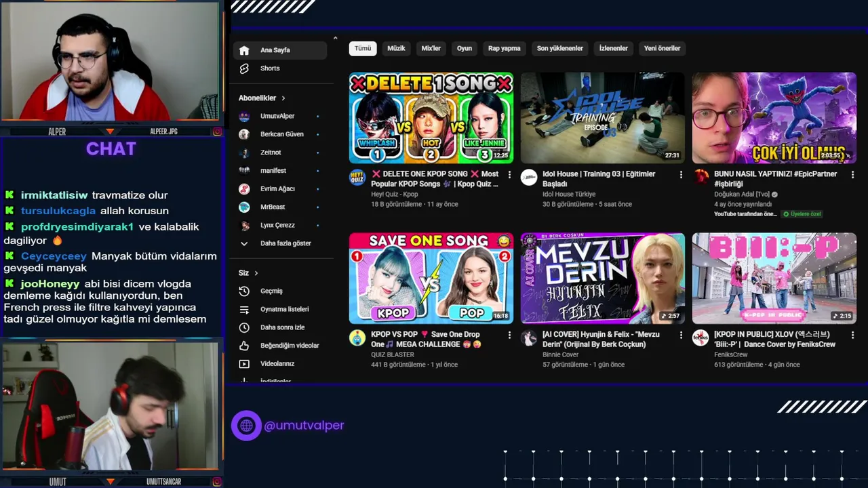Click the @umutvalper handle text

click(x=304, y=426)
